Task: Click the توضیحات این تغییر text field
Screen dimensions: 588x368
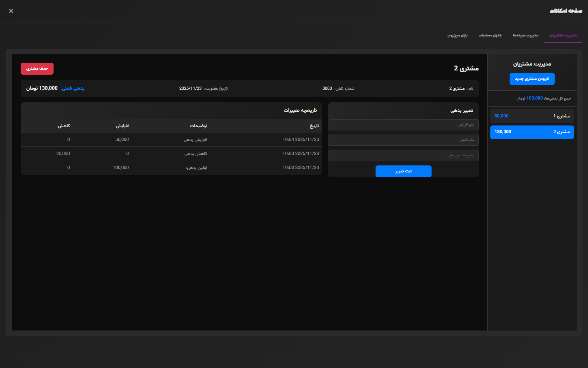Action: [x=403, y=156]
